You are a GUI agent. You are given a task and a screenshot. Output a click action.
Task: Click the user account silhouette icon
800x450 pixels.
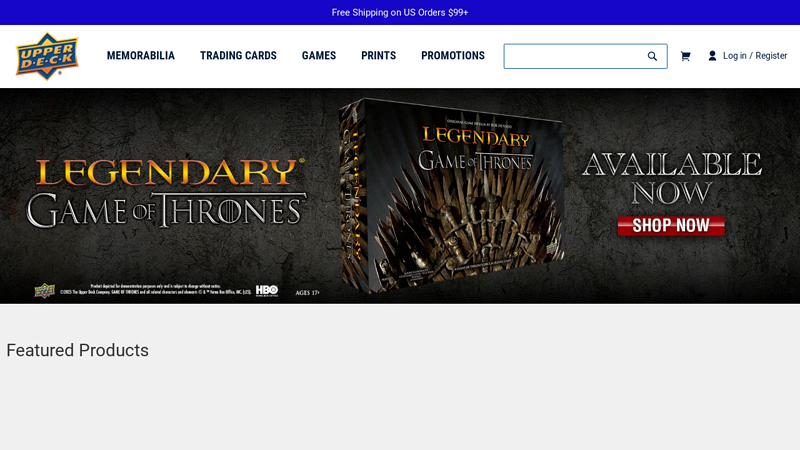(x=712, y=56)
